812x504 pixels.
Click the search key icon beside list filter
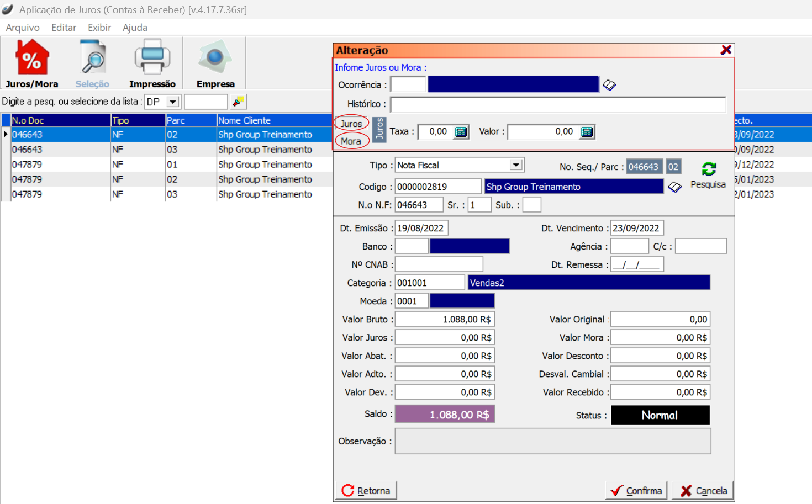pos(239,102)
